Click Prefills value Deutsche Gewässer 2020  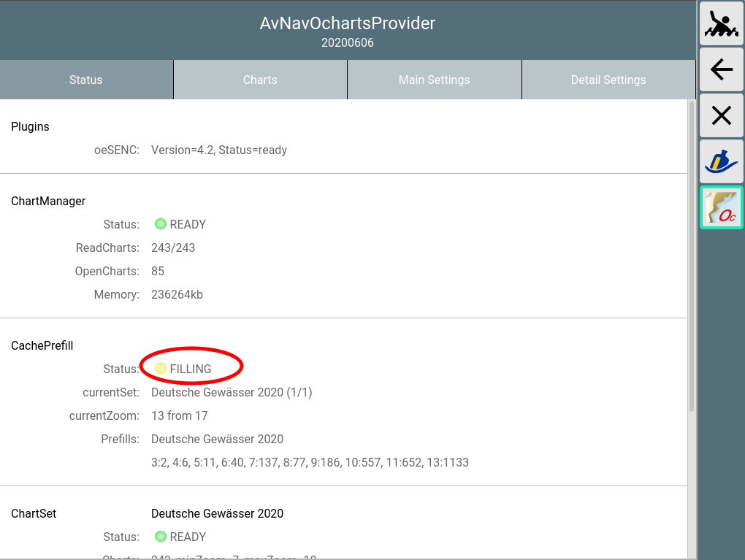217,439
